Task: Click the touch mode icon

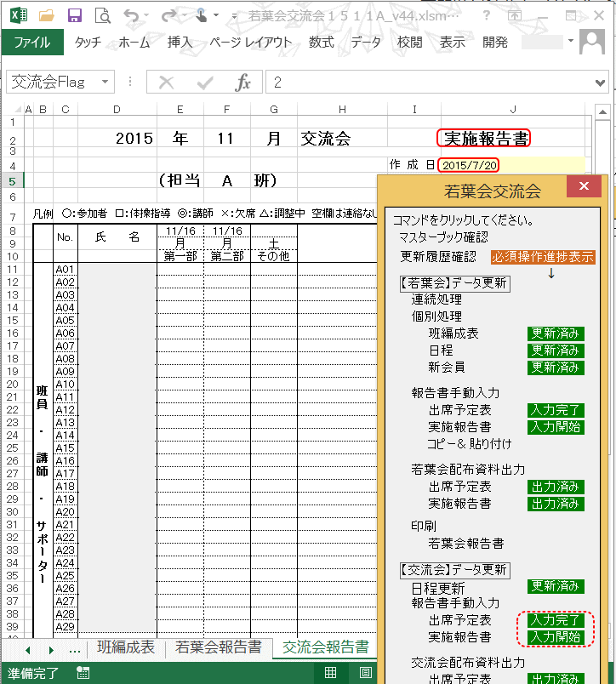Action: click(201, 15)
